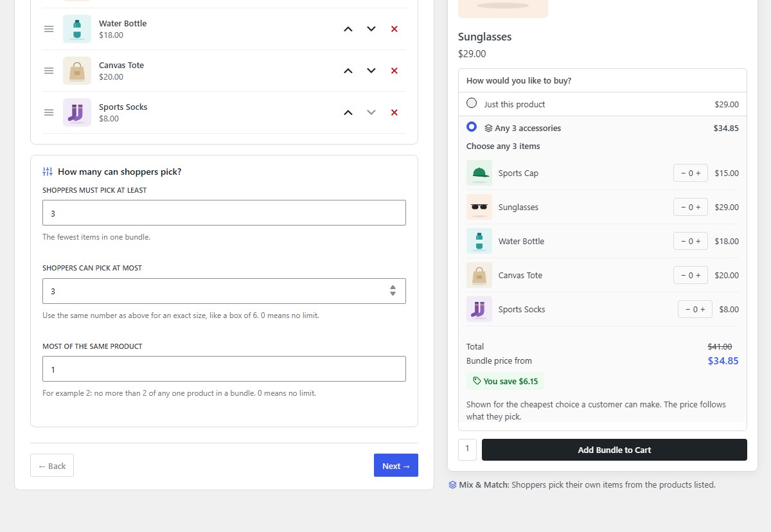Decrease Sunglasses quantity with minus
The height and width of the screenshot is (532, 771).
click(x=682, y=208)
